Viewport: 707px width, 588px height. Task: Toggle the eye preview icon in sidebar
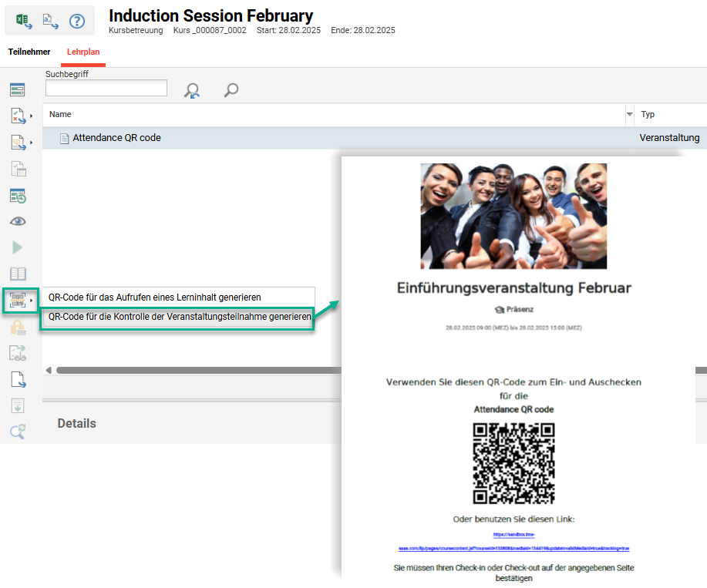[x=18, y=221]
